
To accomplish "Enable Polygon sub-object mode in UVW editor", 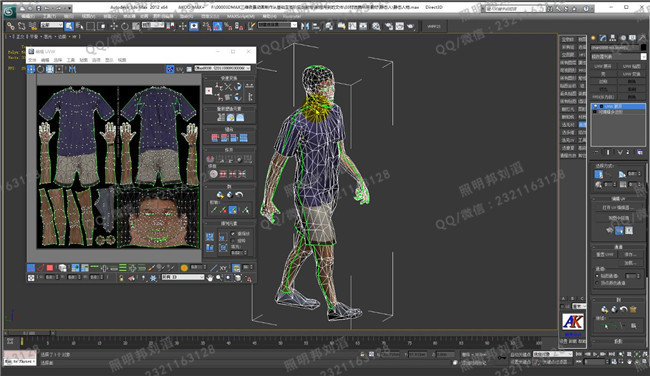I will (x=50, y=268).
